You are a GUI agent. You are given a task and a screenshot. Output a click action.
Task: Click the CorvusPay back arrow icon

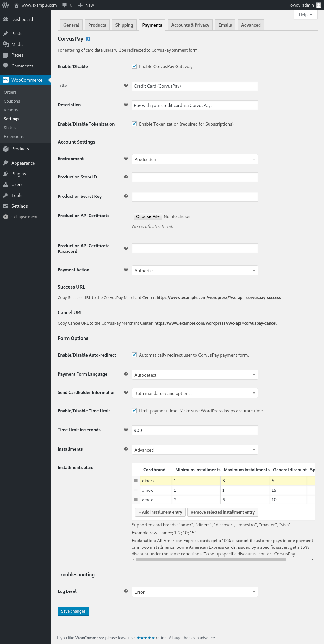tap(88, 39)
